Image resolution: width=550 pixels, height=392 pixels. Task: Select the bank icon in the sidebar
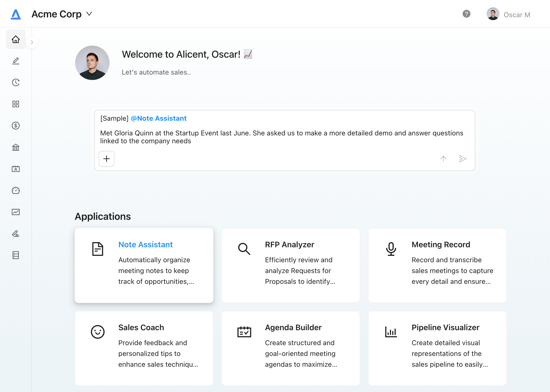tap(15, 147)
